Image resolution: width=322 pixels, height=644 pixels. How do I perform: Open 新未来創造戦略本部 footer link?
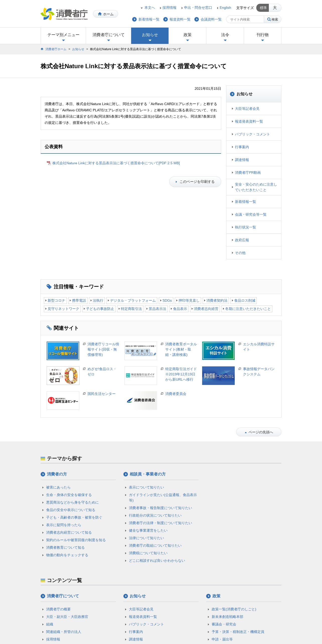pos(227,617)
